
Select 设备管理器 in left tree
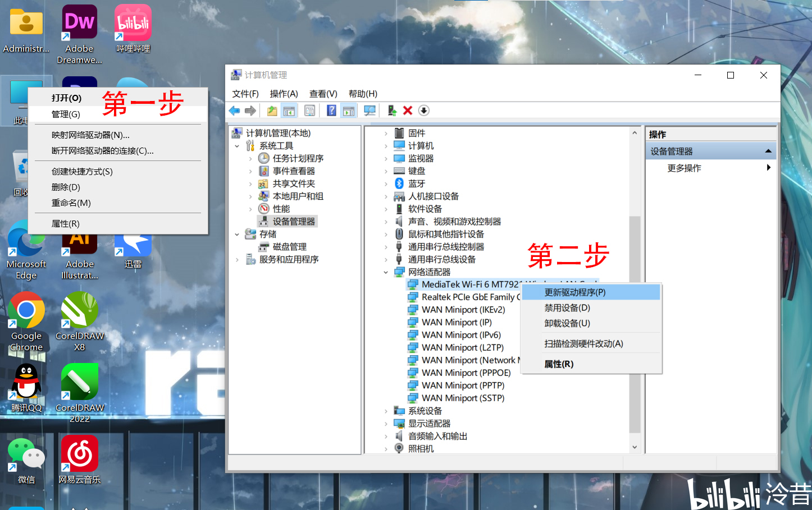294,222
